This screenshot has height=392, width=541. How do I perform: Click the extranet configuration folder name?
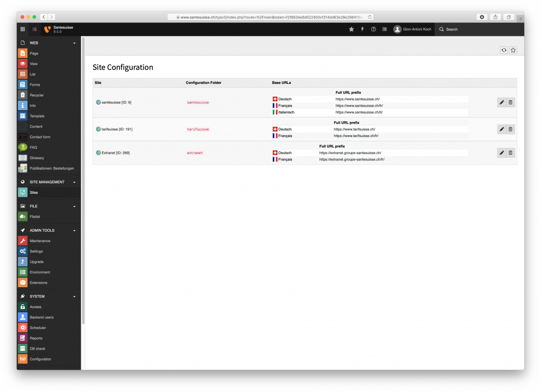point(195,153)
